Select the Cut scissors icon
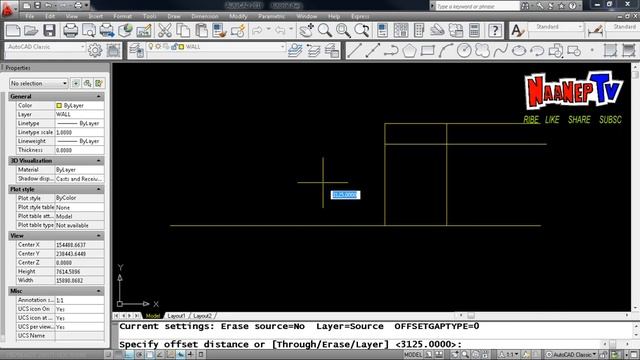Image resolution: width=640 pixels, height=360 pixels. tap(165, 31)
